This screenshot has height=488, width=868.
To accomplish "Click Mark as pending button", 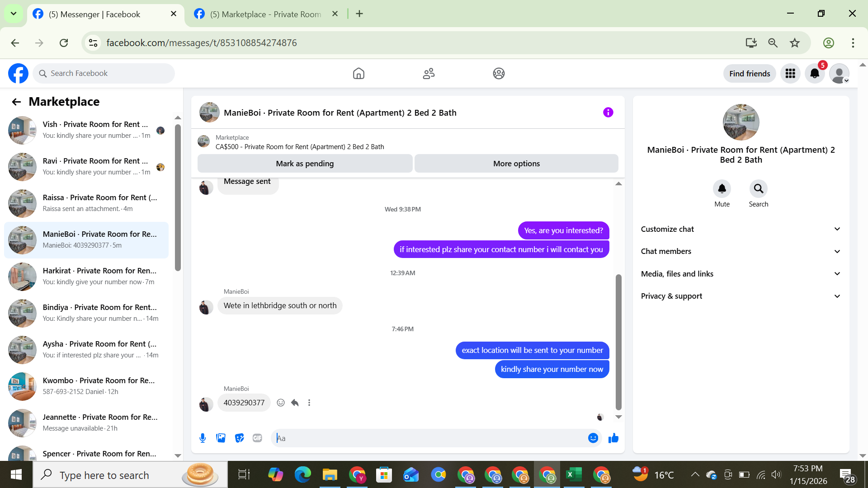I will tap(305, 164).
